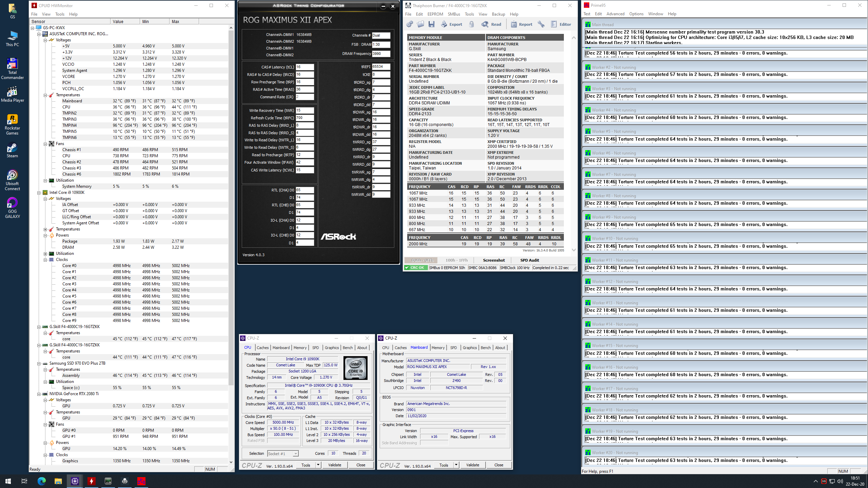
Task: Click Screenshot button in Thaiphoon Burner
Action: click(494, 260)
